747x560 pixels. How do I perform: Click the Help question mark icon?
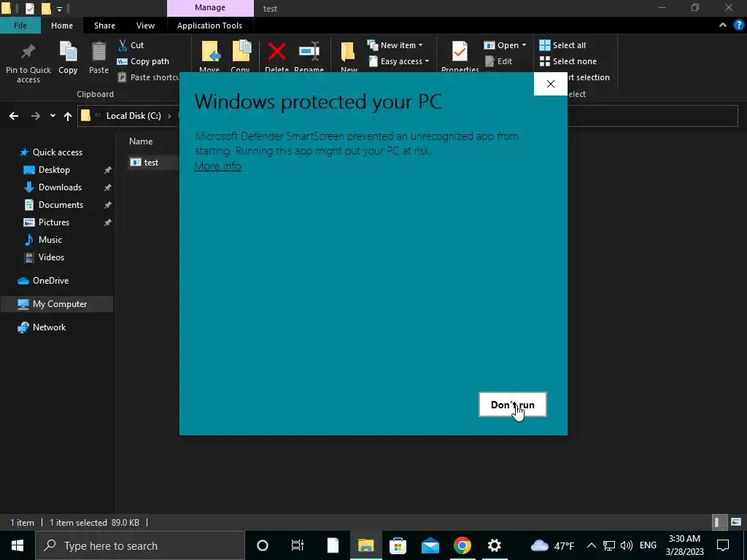tap(739, 26)
